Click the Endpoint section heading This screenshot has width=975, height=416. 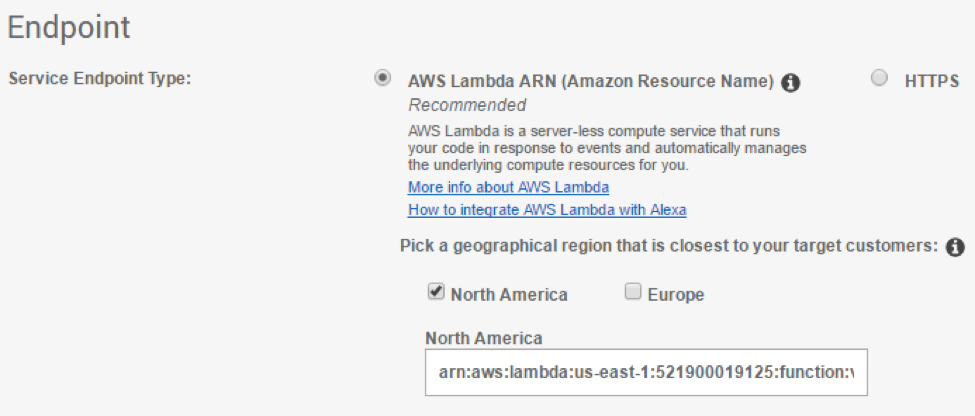pyautogui.click(x=68, y=27)
